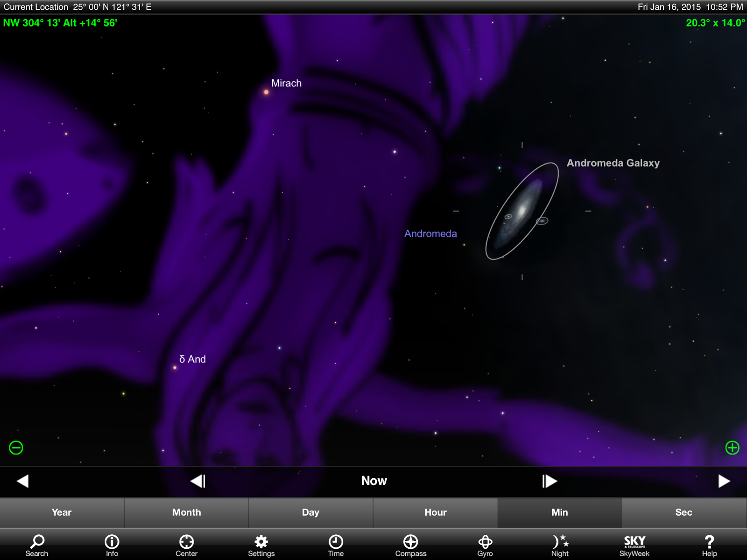Reset time to Now

(374, 481)
